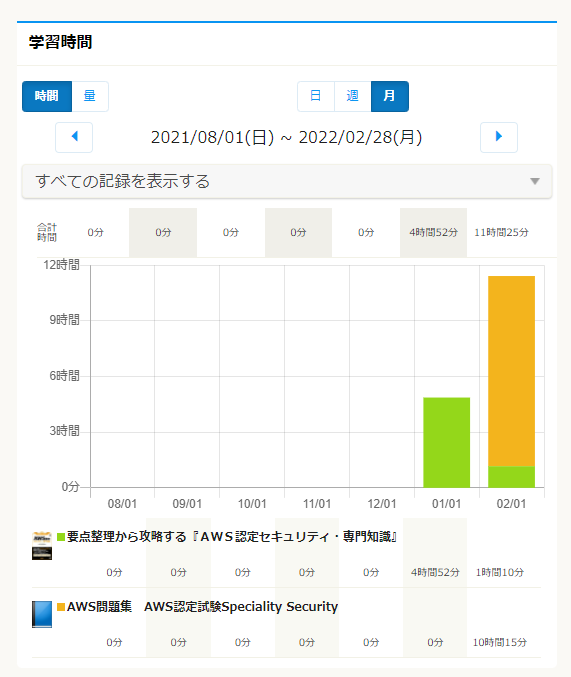Screen dimensions: 571x677
Task: Click the 08/01 axis label
Action: coord(122,504)
